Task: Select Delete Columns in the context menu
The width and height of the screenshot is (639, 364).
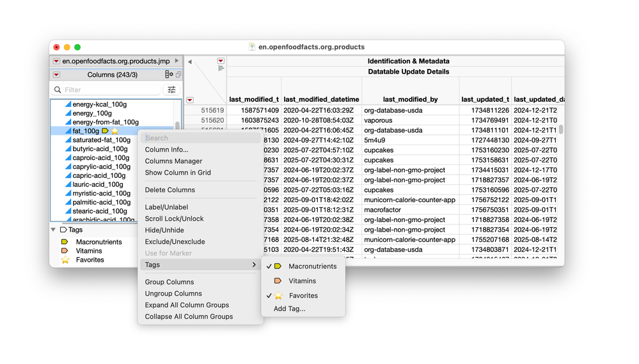Action: coord(170,190)
